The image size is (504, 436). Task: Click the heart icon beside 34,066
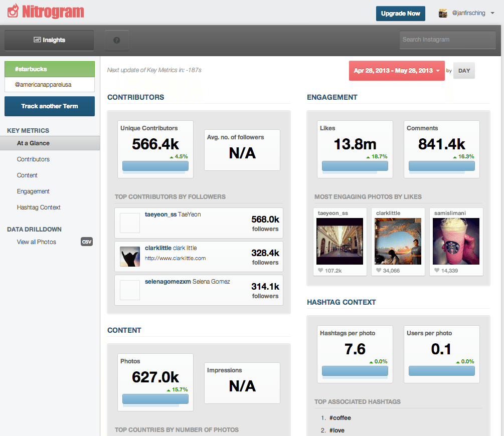379,270
